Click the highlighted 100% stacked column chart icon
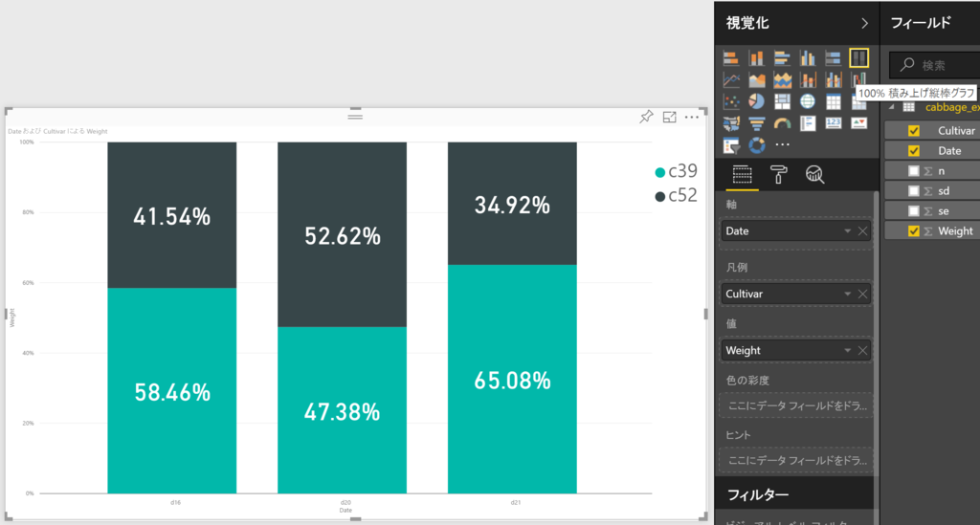 pyautogui.click(x=858, y=58)
